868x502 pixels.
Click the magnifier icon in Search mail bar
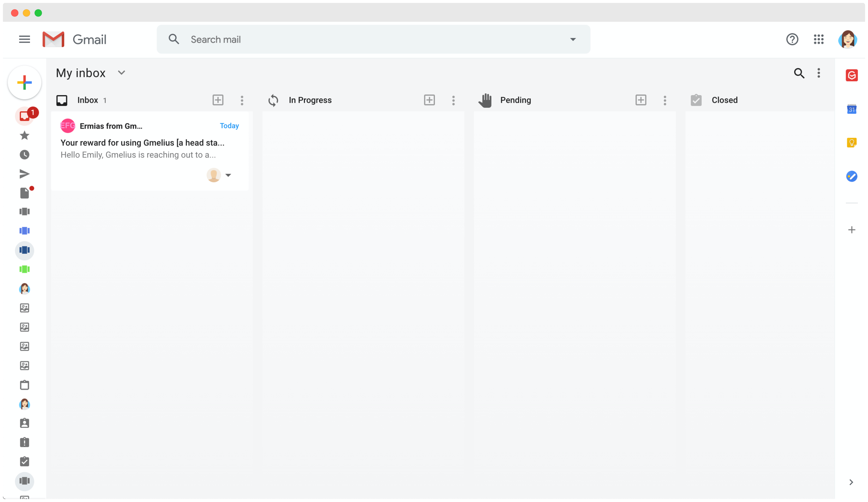tap(174, 39)
